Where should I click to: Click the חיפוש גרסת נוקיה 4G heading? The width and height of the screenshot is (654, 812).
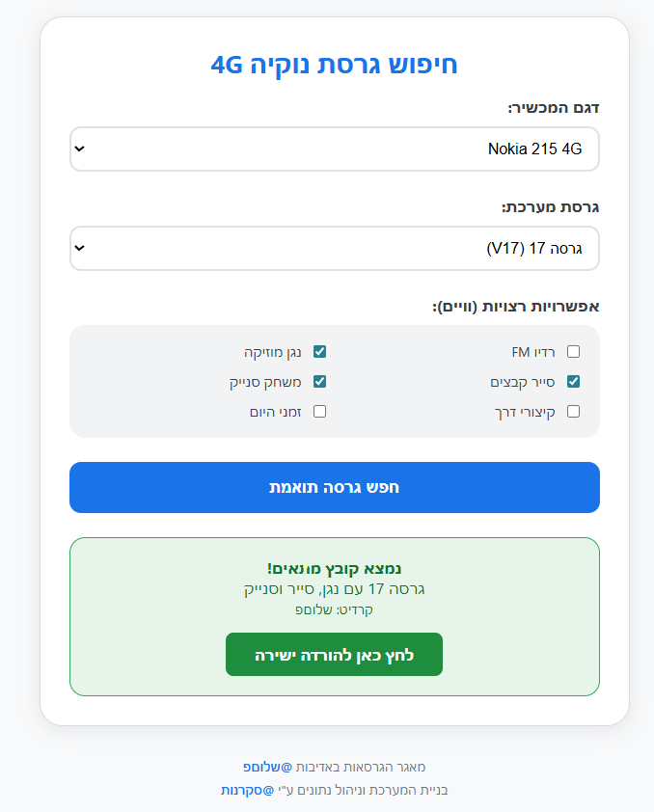pos(334,65)
